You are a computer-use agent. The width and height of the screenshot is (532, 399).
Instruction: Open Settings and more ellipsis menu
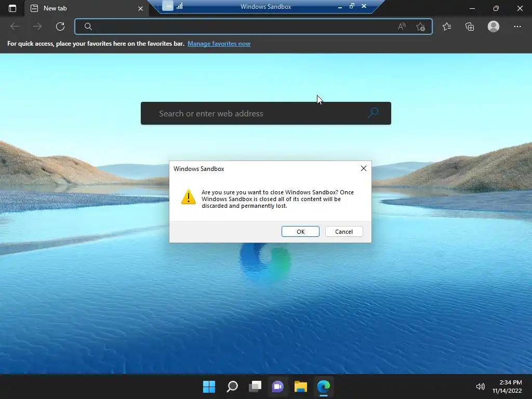517,26
